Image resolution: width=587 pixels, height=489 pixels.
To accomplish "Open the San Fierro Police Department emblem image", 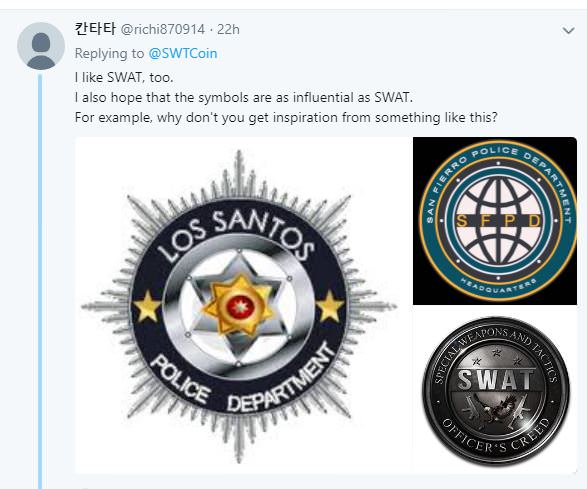I will [x=495, y=221].
